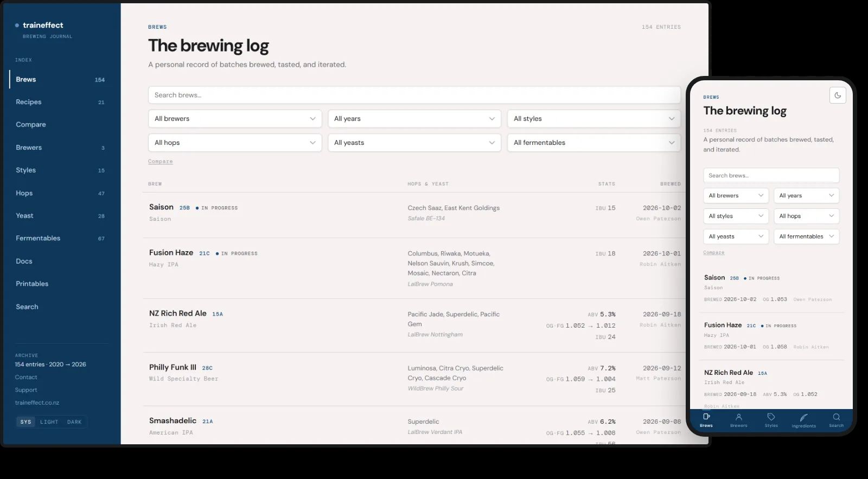
Task: Open Support link in sidebar footer
Action: tap(26, 390)
